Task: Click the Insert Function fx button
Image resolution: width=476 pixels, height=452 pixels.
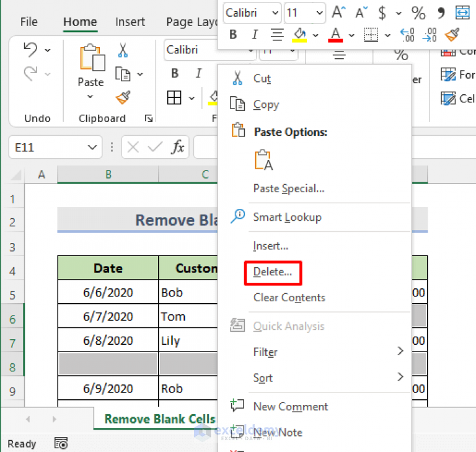Action: coord(178,148)
